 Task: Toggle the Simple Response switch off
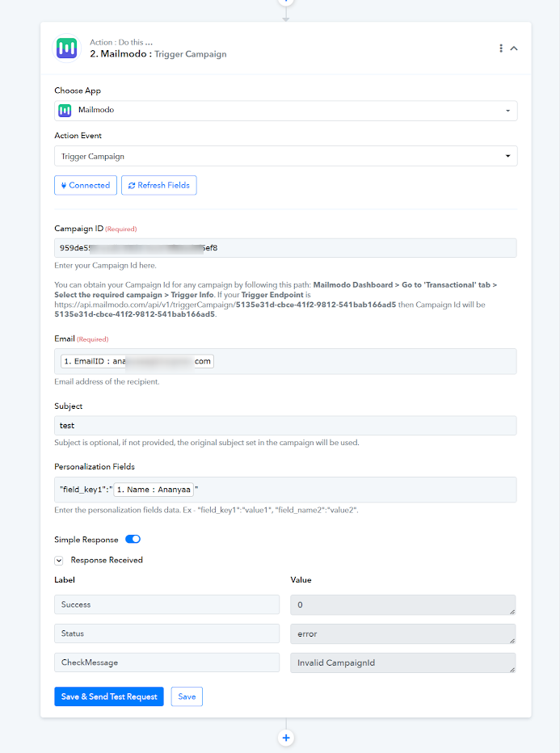(x=133, y=539)
